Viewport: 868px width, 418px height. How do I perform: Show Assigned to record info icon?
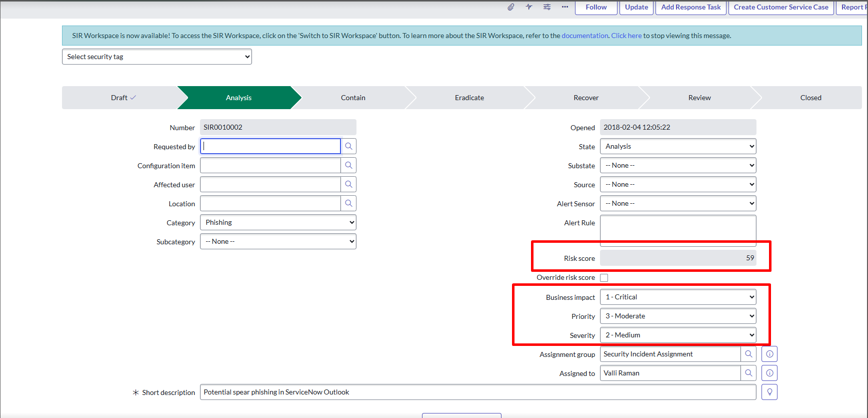point(769,373)
